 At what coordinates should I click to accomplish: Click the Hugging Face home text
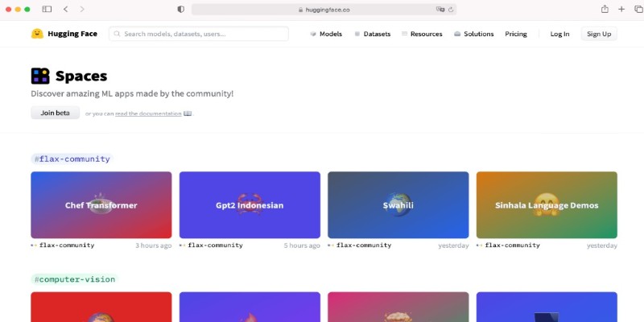click(72, 34)
